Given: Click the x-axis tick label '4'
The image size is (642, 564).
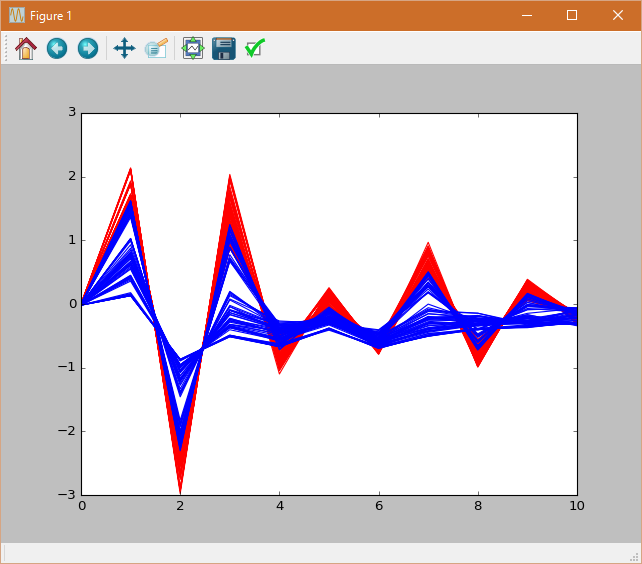Looking at the screenshot, I should click(280, 506).
